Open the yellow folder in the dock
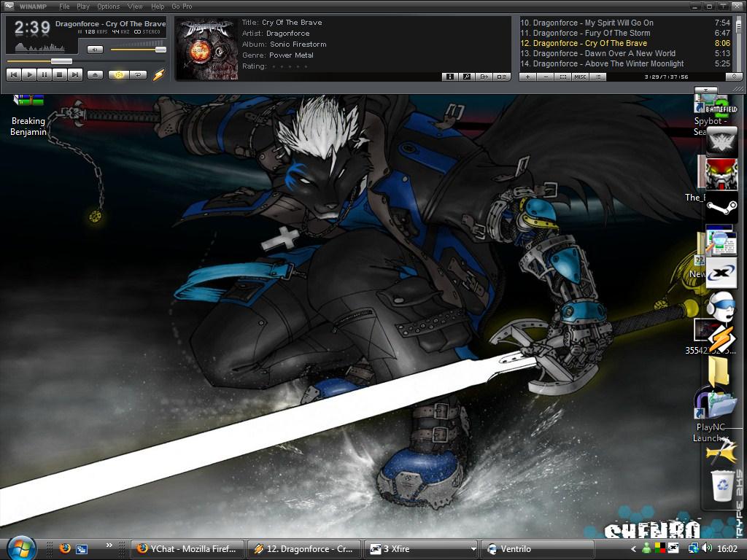This screenshot has width=747, height=560. pos(719,371)
